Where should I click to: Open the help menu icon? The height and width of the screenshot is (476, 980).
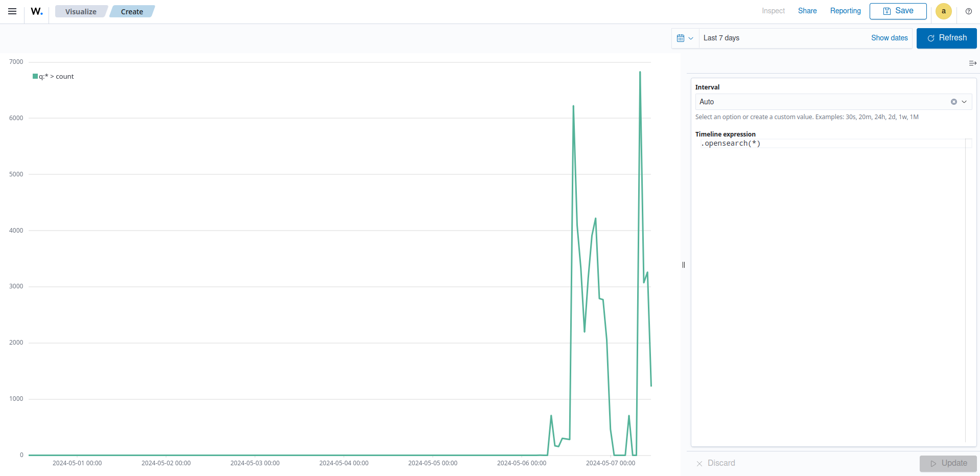click(x=968, y=11)
